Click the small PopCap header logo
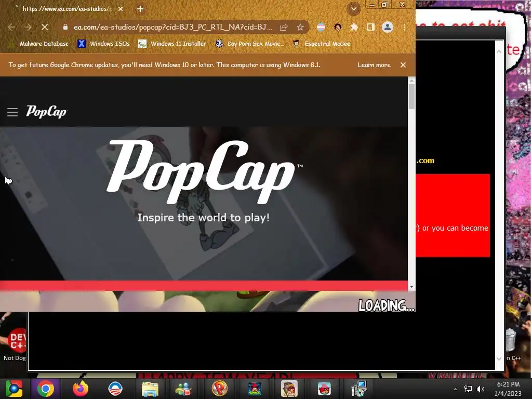 (47, 112)
